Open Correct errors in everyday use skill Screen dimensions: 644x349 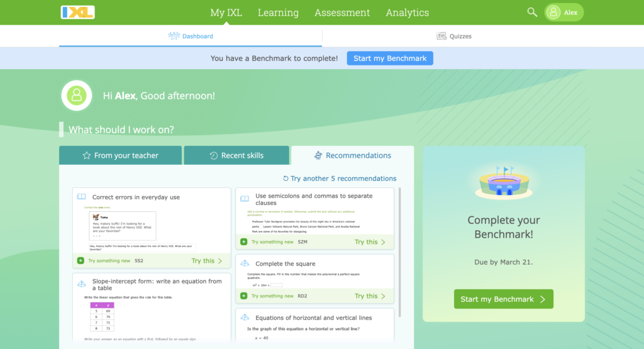coord(136,197)
